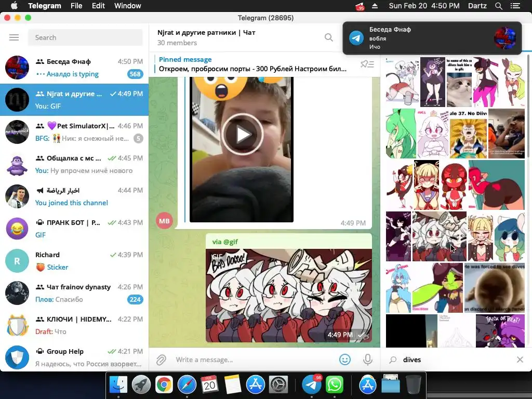Record a voice message with microphone

[x=367, y=360]
